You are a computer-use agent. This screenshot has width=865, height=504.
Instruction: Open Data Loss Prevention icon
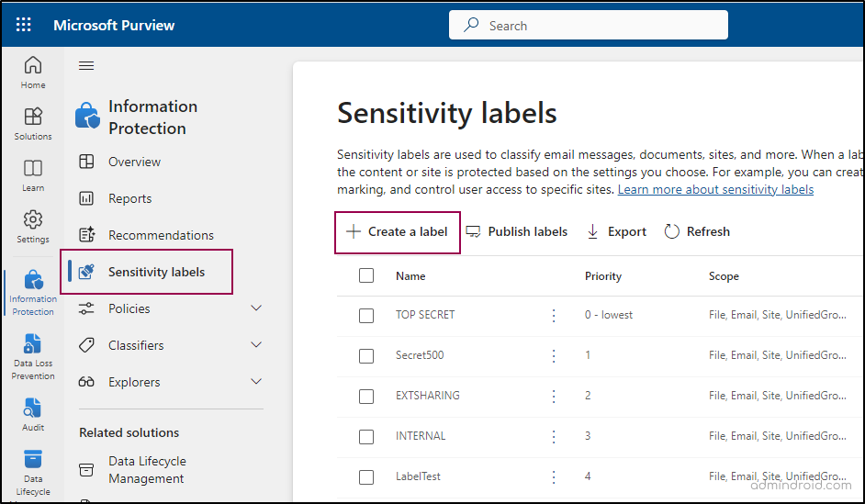[x=33, y=356]
